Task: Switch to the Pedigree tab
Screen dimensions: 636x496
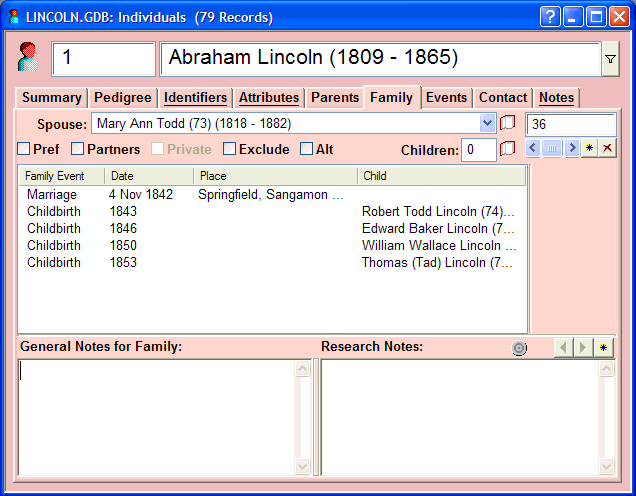Action: pos(123,97)
